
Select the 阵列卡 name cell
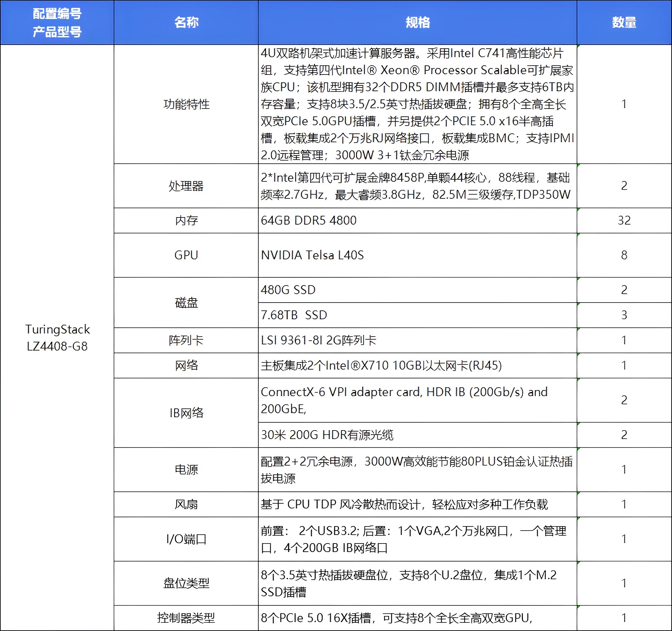point(186,340)
